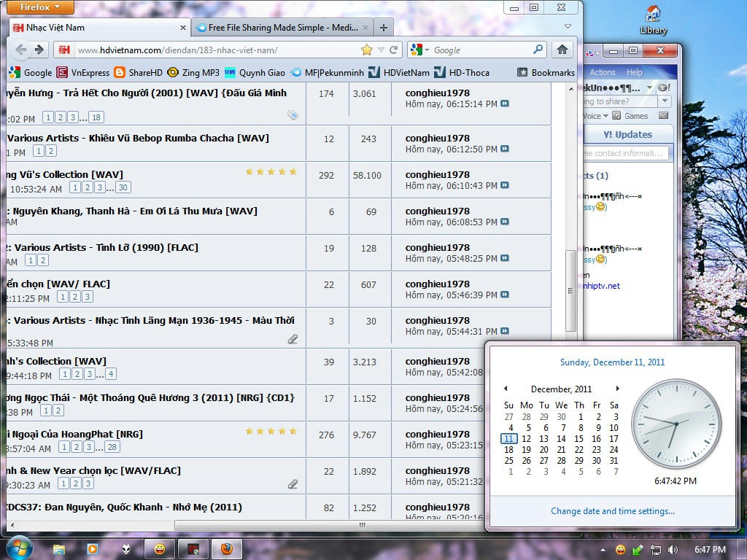Screen dimensions: 747x560
Task: Open conghieu1978 profile in 06:10:43 PM row
Action: 438,175
